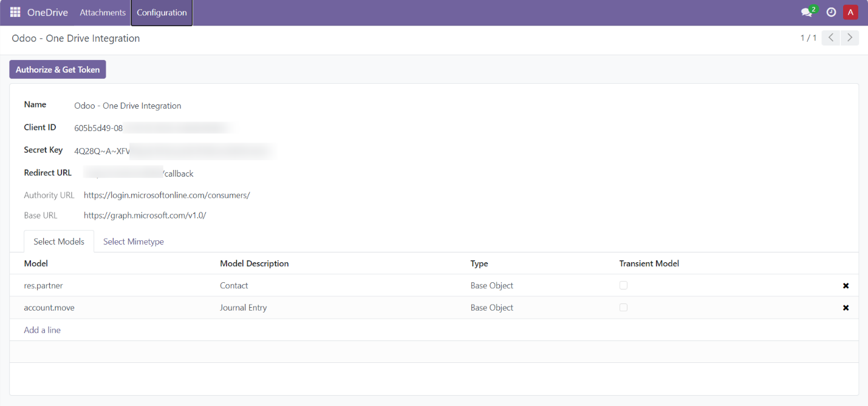
Task: Toggle Transient Model checkbox for res.partner
Action: coord(623,285)
